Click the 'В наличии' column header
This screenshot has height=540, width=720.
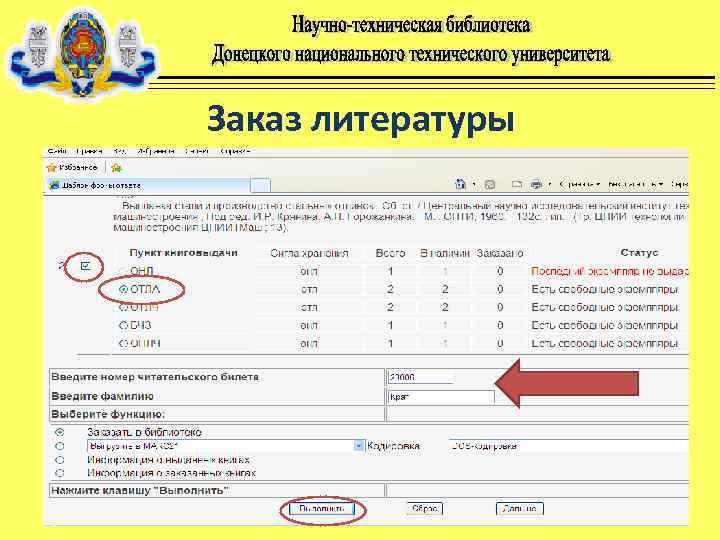pyautogui.click(x=445, y=253)
